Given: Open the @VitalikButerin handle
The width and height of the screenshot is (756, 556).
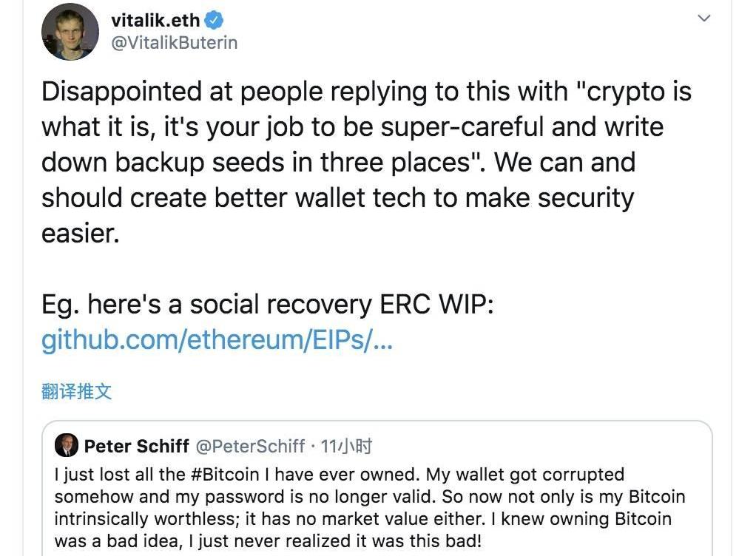Looking at the screenshot, I should pos(174,43).
